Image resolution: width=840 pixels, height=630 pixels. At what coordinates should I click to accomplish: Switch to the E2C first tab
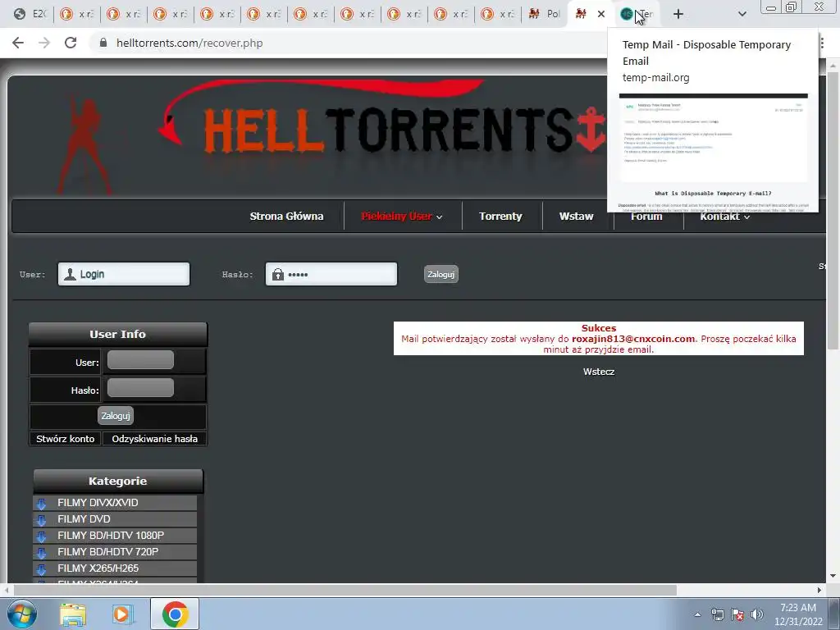point(30,14)
